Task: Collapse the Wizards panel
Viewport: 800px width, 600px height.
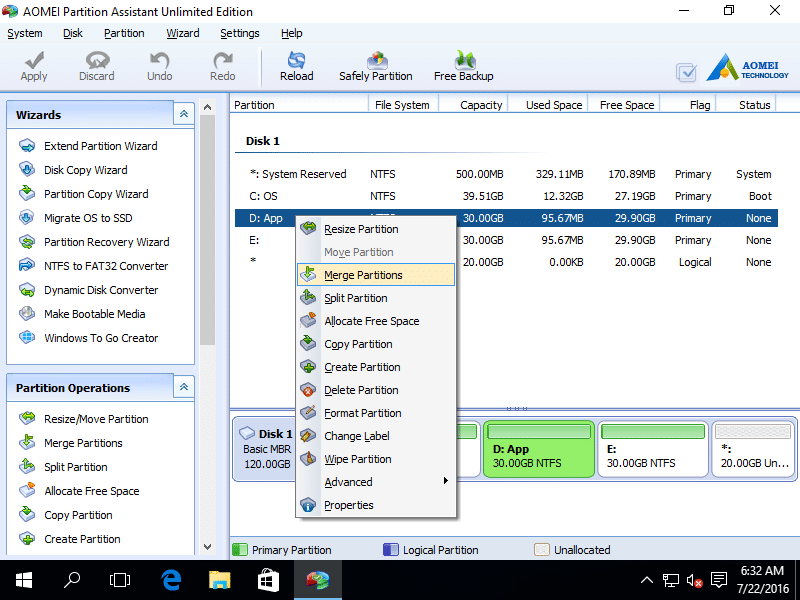Action: (184, 114)
